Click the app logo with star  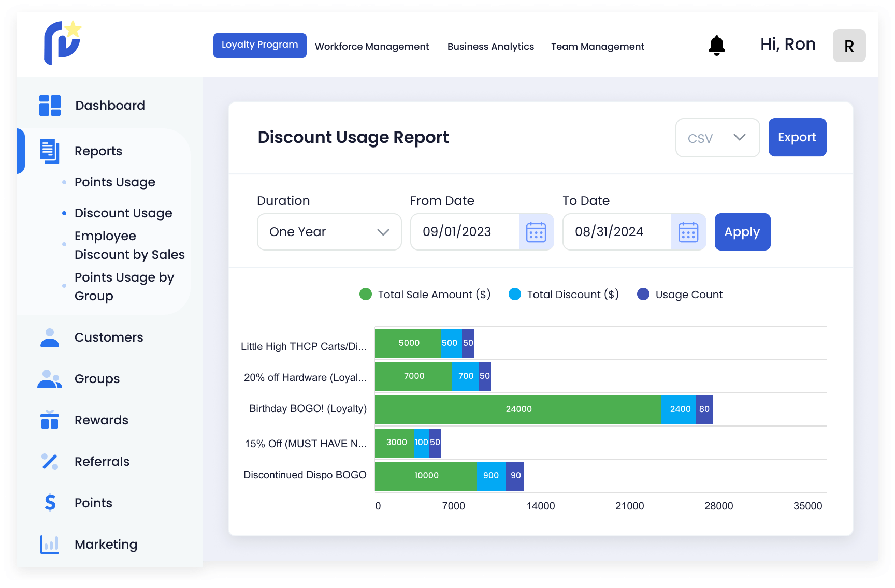(63, 42)
